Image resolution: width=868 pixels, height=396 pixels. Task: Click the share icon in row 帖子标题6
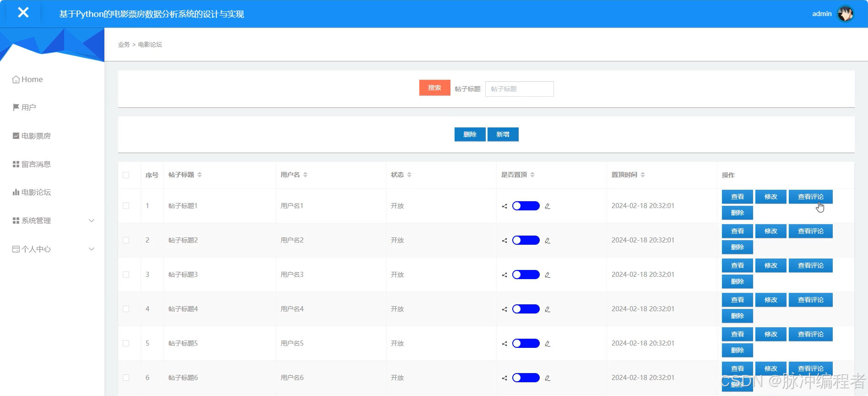point(505,378)
